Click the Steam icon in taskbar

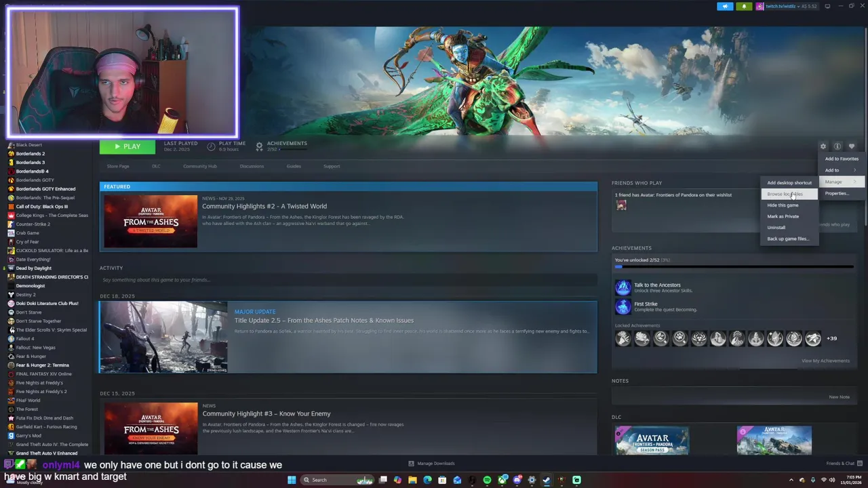tap(547, 480)
